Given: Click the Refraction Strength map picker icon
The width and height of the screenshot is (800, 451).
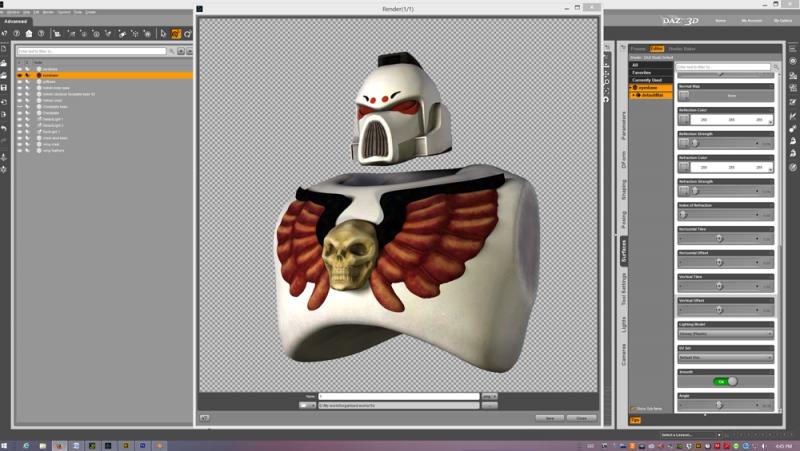Looking at the screenshot, I should pos(684,191).
